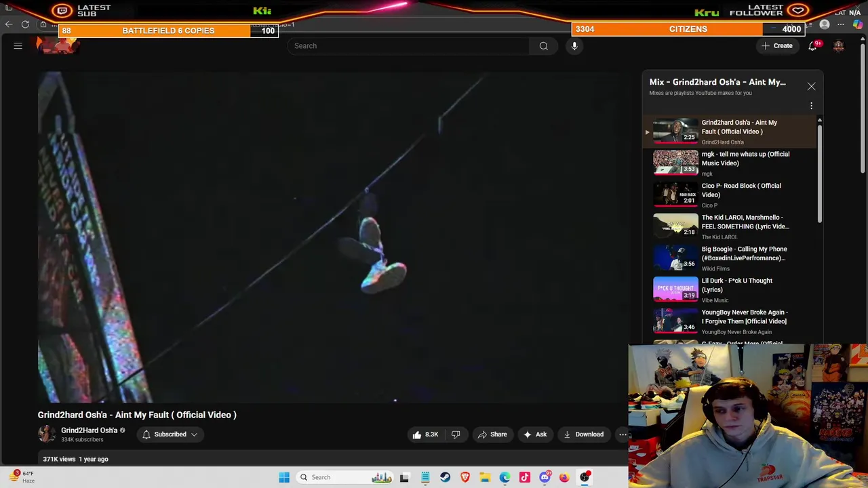Open Brave browser from taskbar
This screenshot has width=868, height=488.
pyautogui.click(x=465, y=477)
